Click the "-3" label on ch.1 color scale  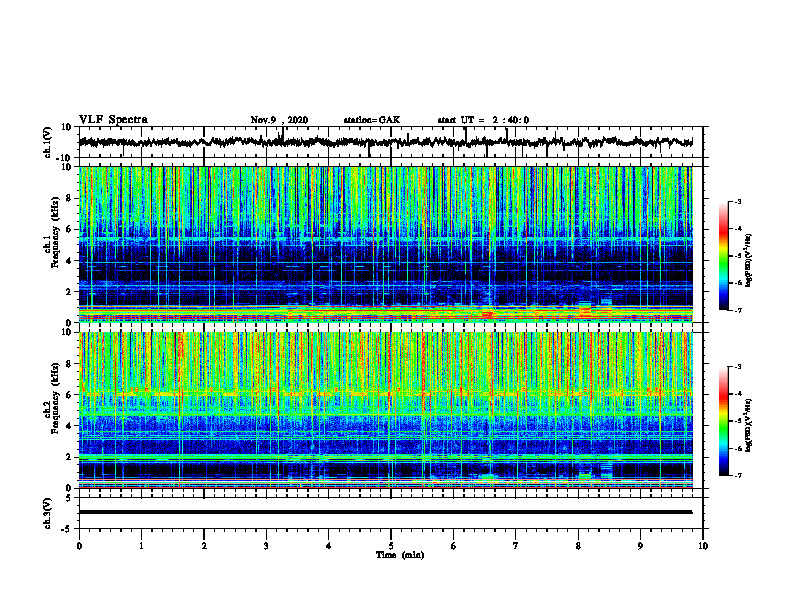click(x=738, y=201)
